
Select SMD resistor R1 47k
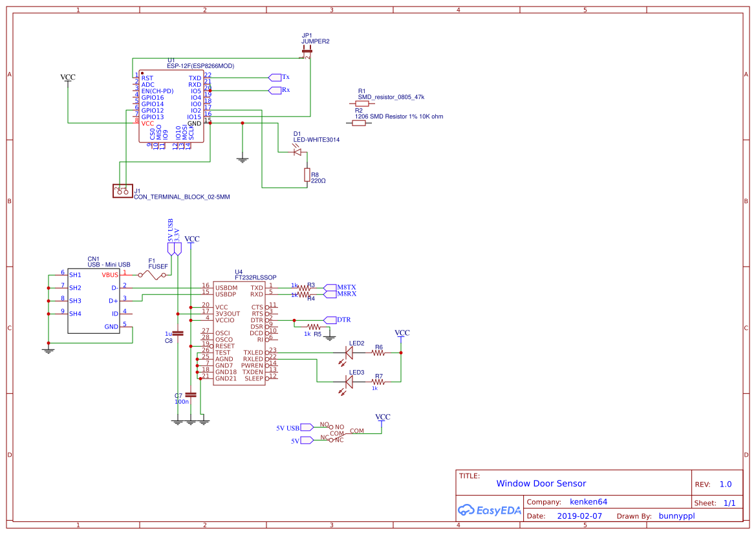click(362, 102)
